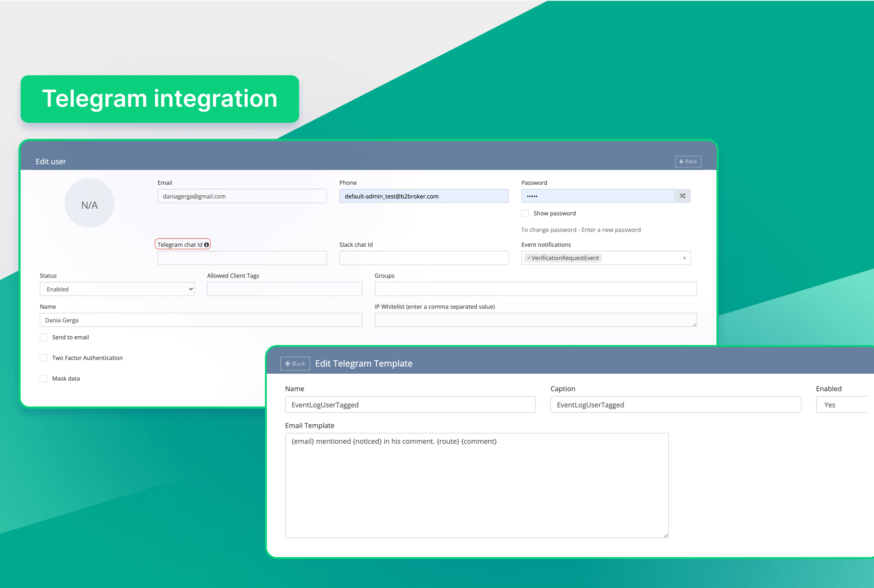Enable the Show password checkbox
This screenshot has width=874, height=588.
525,213
